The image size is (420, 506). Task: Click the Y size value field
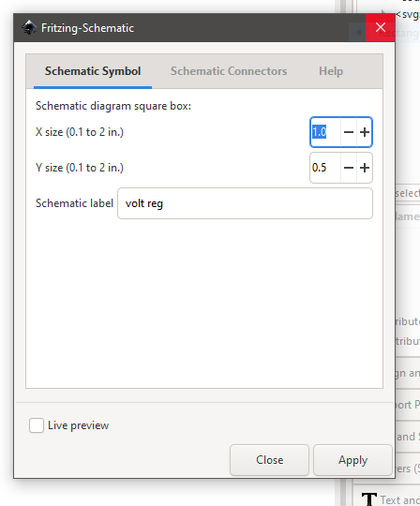325,168
